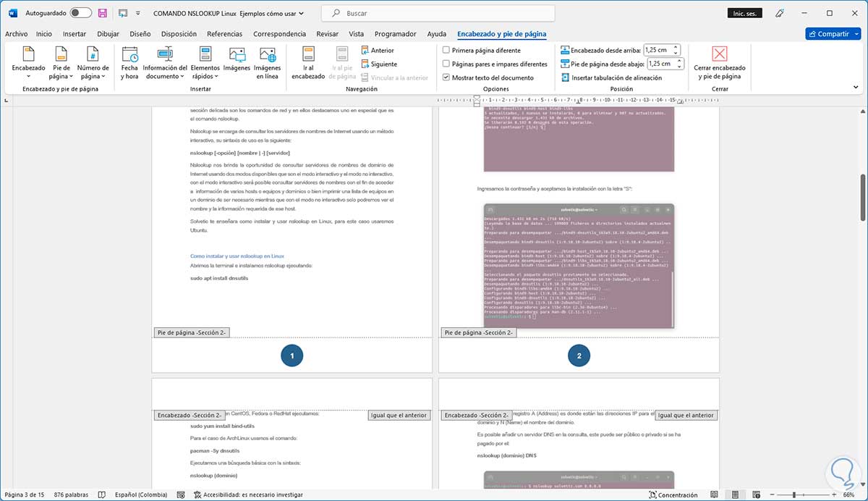
Task: Open the Programador tab
Action: click(395, 33)
